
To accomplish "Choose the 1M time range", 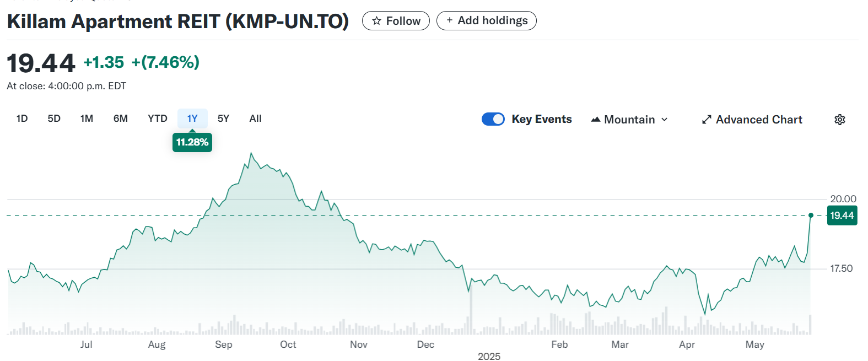I will [x=87, y=118].
